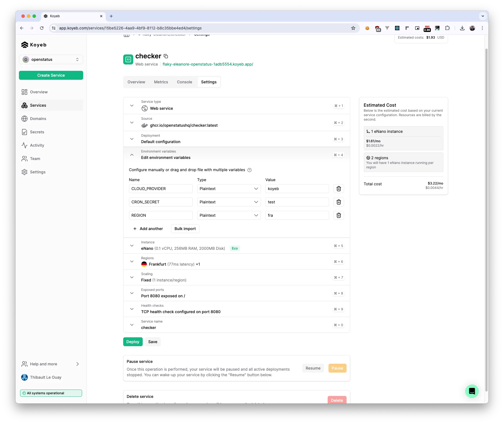The height and width of the screenshot is (424, 504).
Task: Open the CLOUD_PROVIDER type dropdown
Action: click(x=229, y=189)
